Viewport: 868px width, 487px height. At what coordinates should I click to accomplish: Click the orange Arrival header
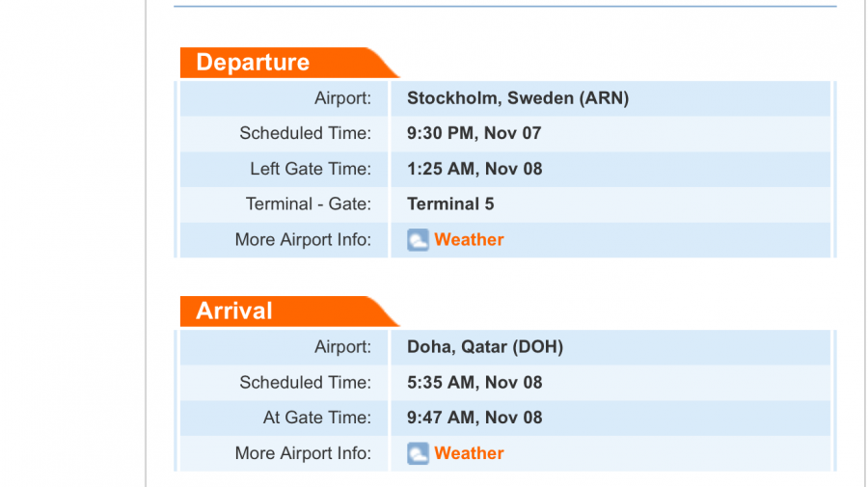234,311
